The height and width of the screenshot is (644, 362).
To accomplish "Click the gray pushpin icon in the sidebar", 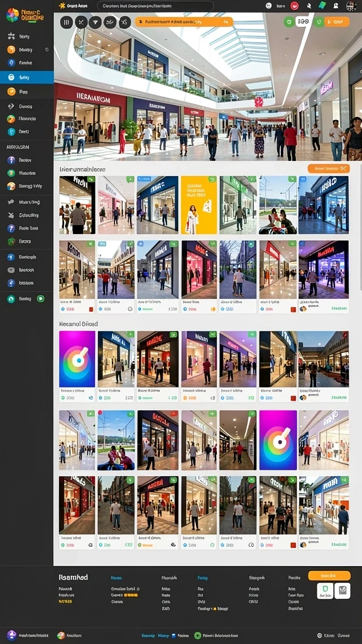I will coord(11,215).
